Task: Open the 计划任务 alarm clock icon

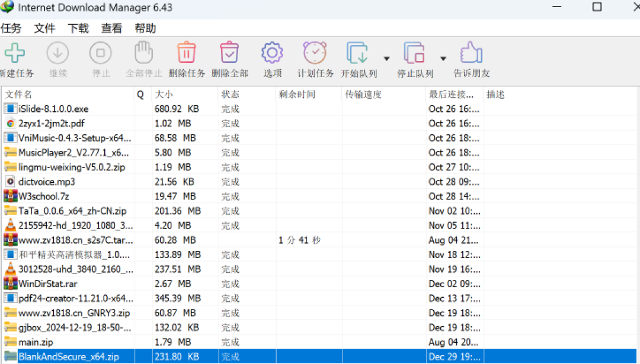Action: (315, 52)
